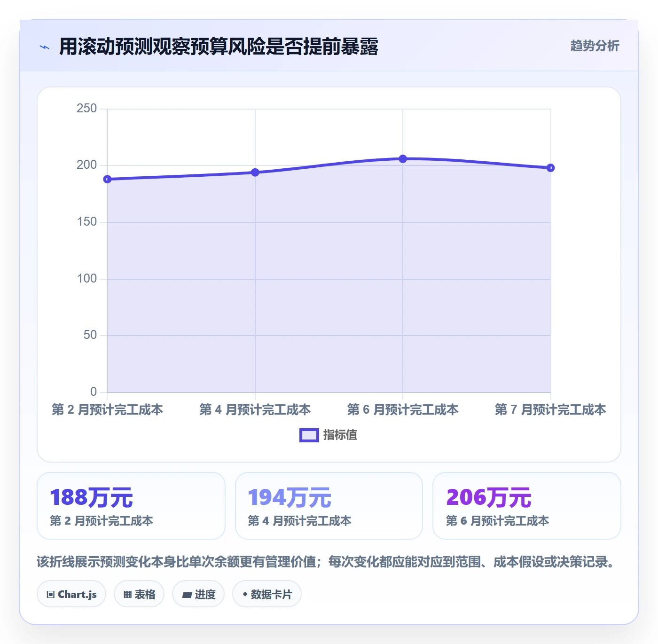Screen dimensions: 658x644
Task: Click the 数据卡片 tag chip
Action: tap(267, 594)
